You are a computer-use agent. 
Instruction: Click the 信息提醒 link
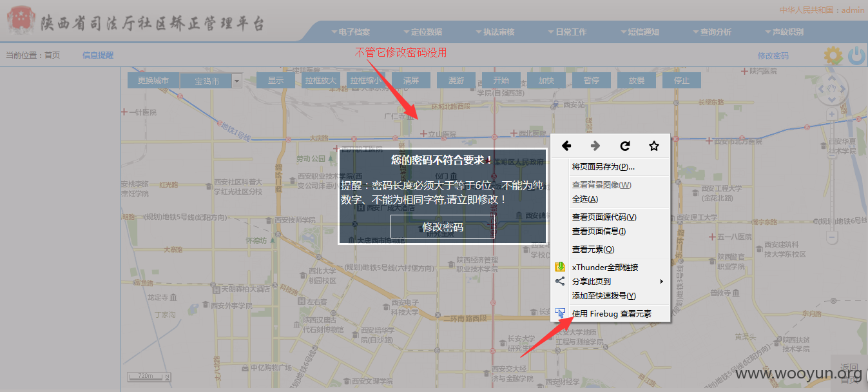[x=98, y=55]
